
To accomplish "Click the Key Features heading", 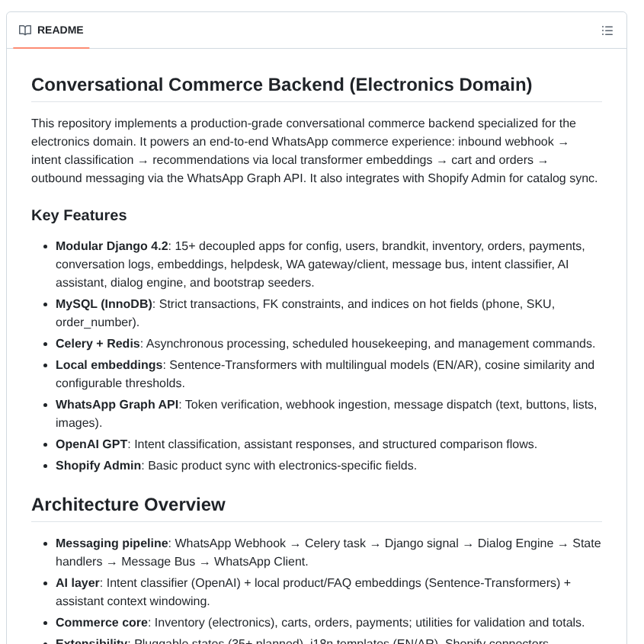I will [78, 215].
